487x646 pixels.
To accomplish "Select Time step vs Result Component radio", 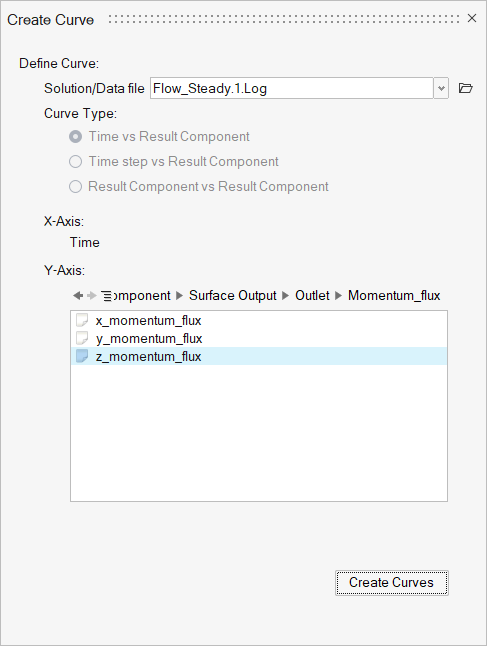I will tap(75, 162).
